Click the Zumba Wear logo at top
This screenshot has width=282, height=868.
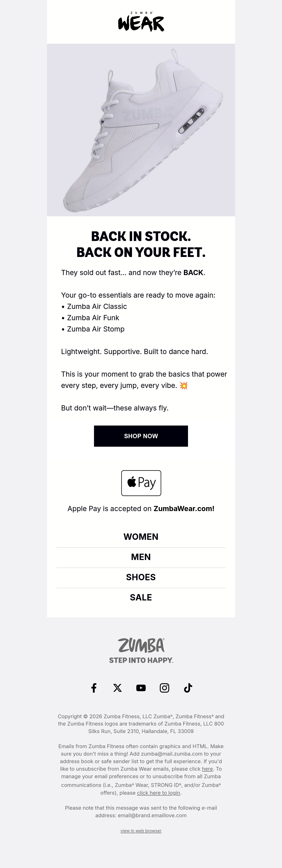point(141,22)
